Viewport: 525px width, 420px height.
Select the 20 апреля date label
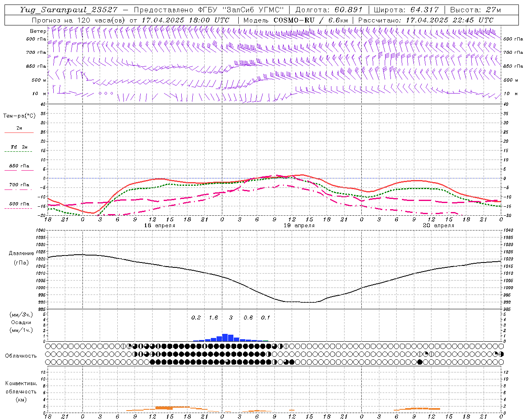click(438, 225)
